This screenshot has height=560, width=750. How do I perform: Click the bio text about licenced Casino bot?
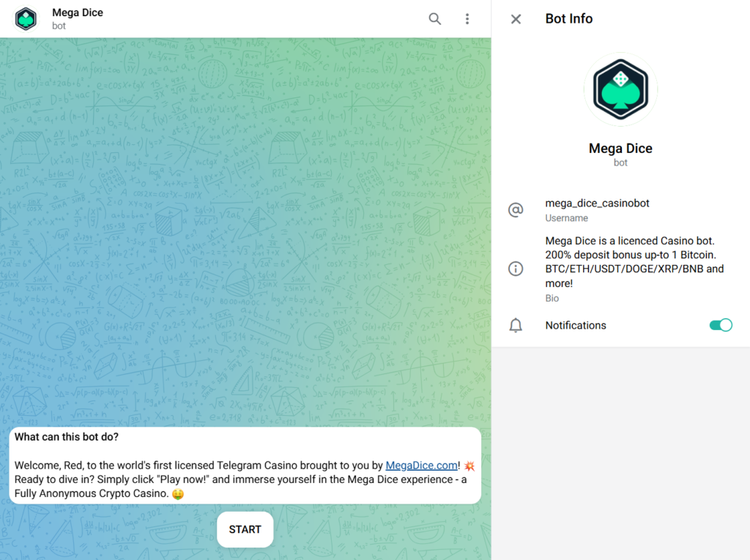point(635,261)
